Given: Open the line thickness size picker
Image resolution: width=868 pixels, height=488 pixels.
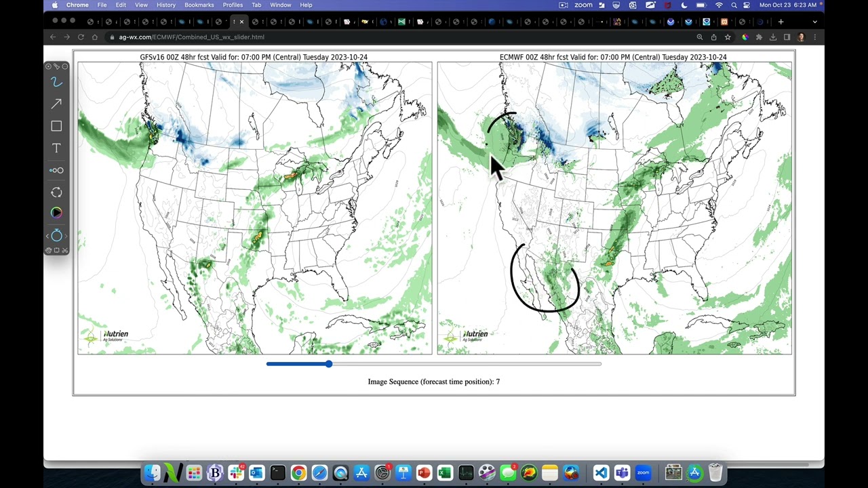Looking at the screenshot, I should click(x=56, y=170).
